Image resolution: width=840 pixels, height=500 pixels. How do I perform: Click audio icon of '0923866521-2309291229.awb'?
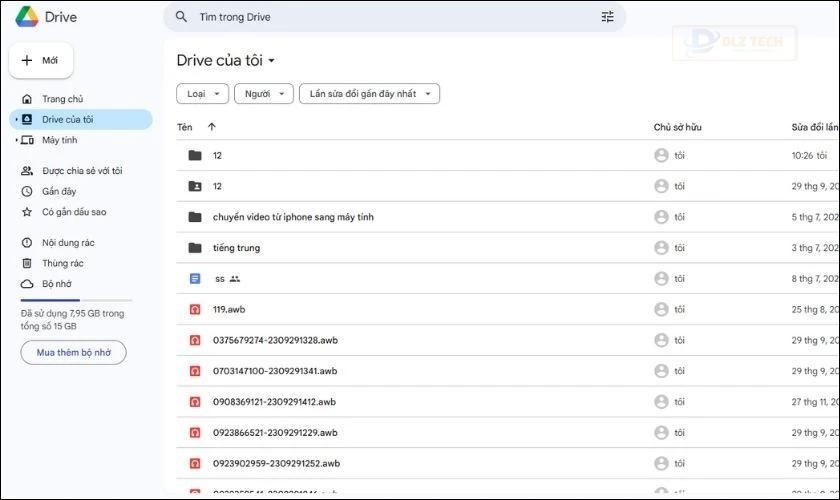click(195, 433)
